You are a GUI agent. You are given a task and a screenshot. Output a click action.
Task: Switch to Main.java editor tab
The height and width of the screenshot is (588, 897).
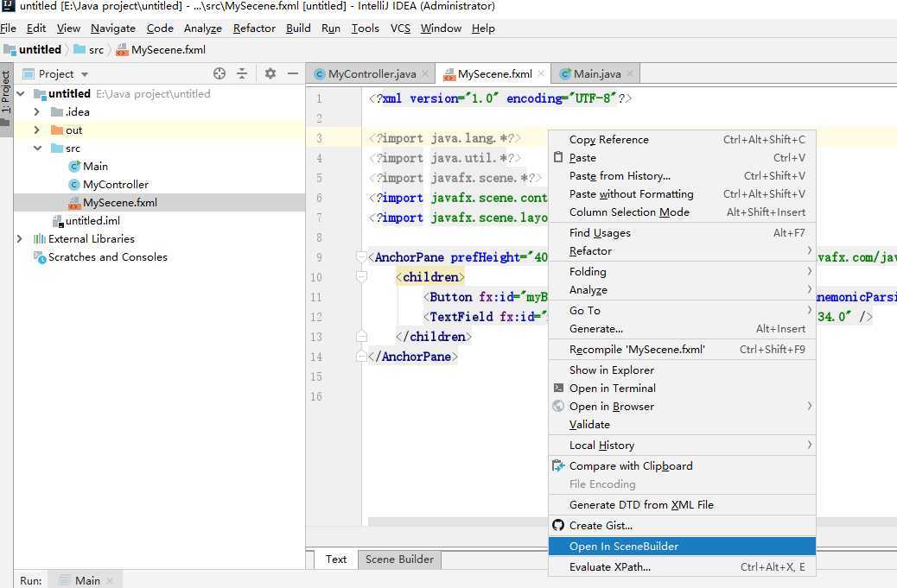click(x=595, y=73)
